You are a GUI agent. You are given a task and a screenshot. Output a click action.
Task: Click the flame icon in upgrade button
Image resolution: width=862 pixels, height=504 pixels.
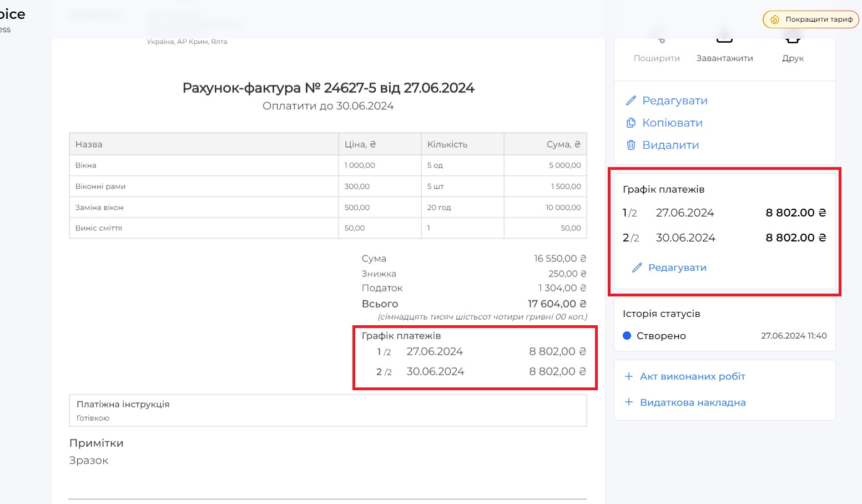pyautogui.click(x=774, y=19)
